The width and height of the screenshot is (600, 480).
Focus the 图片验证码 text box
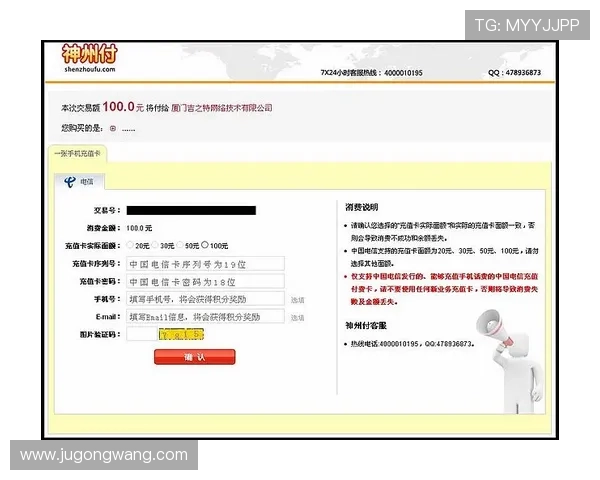(142, 334)
